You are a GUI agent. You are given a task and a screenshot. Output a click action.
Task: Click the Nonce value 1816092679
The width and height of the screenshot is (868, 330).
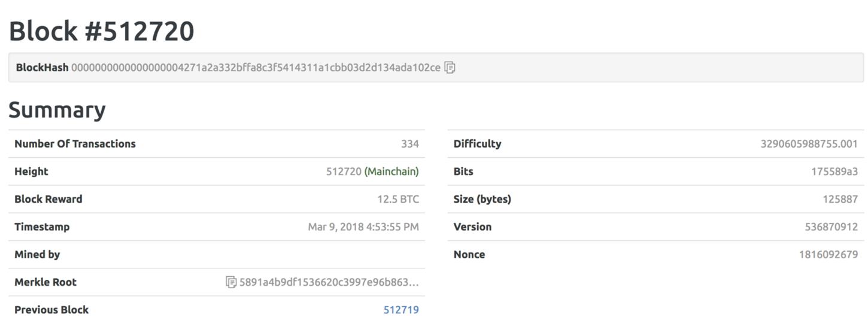pos(828,254)
